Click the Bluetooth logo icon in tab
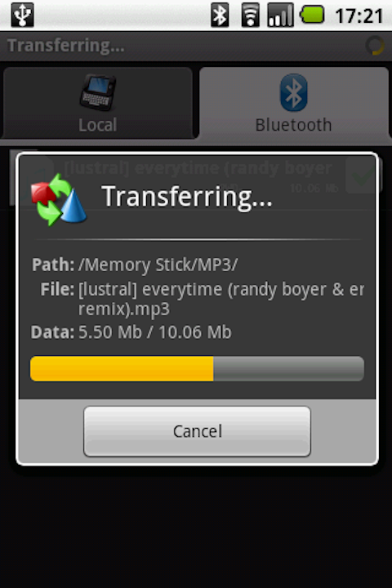Image resolution: width=392 pixels, height=588 pixels. coord(294,92)
